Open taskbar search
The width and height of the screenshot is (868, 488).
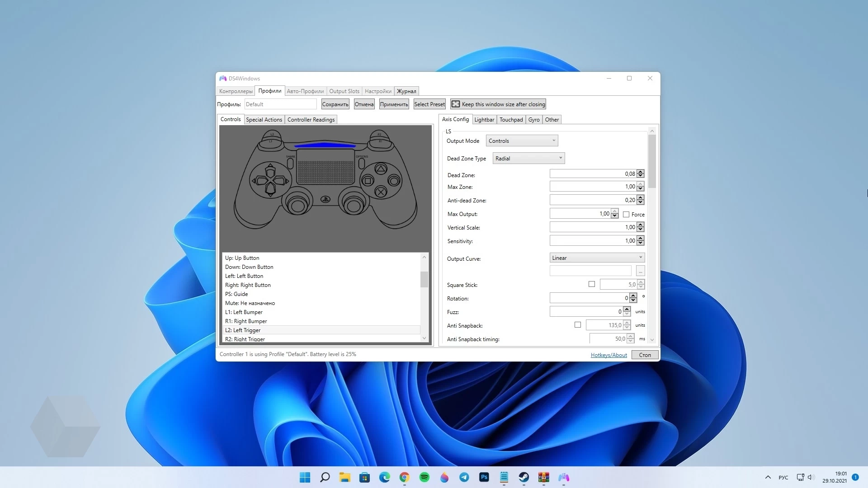point(325,477)
